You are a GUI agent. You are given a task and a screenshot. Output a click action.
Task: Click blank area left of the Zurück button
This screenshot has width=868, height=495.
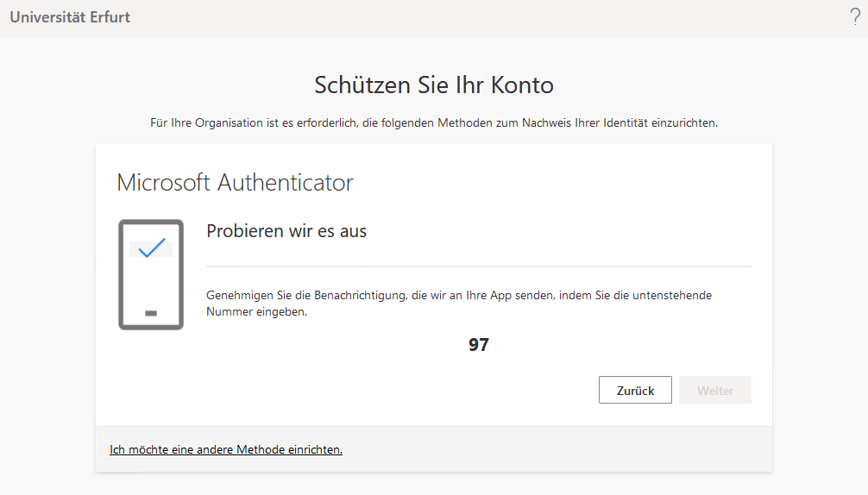(x=388, y=390)
